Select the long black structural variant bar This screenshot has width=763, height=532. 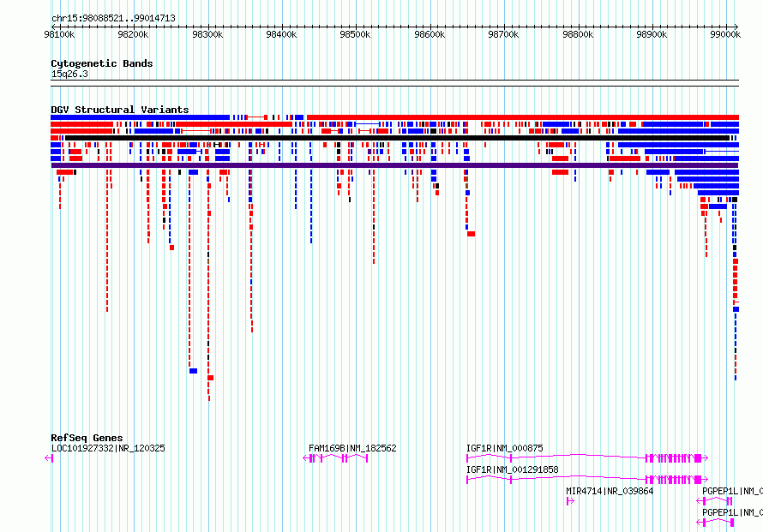398,138
